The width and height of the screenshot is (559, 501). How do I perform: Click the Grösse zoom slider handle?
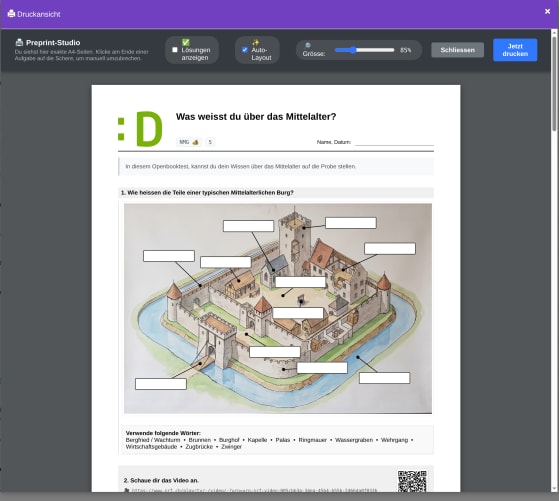coord(353,50)
